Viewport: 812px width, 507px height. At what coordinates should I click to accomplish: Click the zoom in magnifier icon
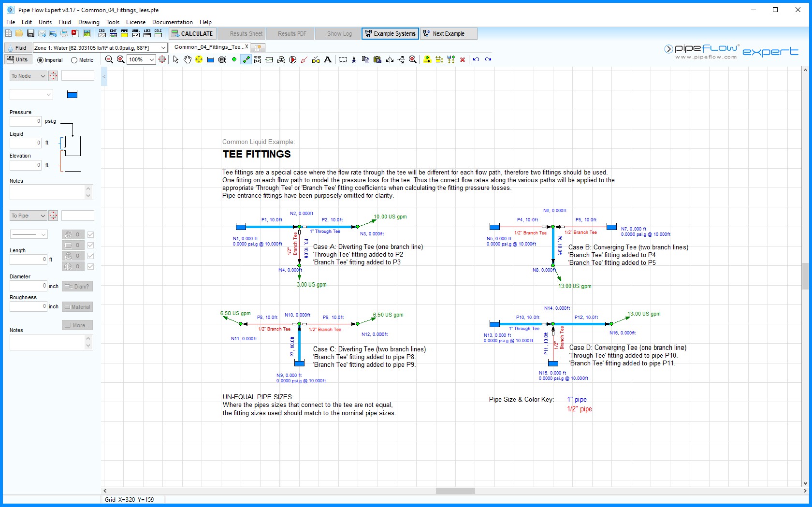[x=121, y=59]
